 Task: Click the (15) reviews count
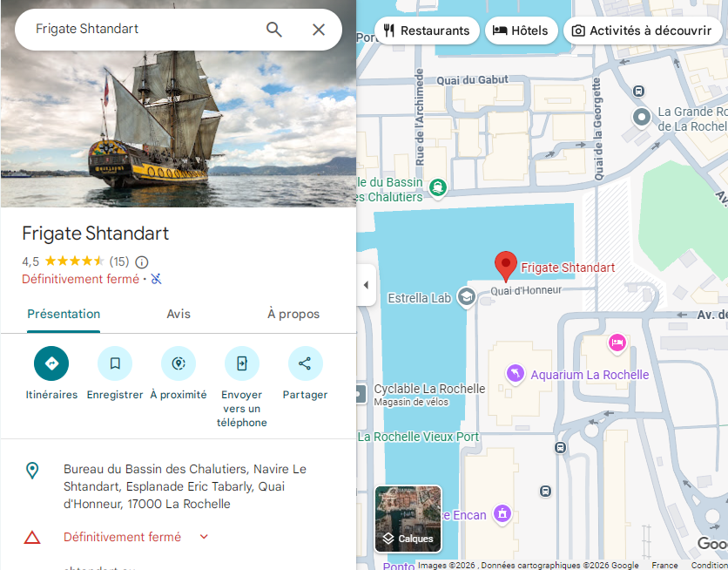click(x=119, y=261)
